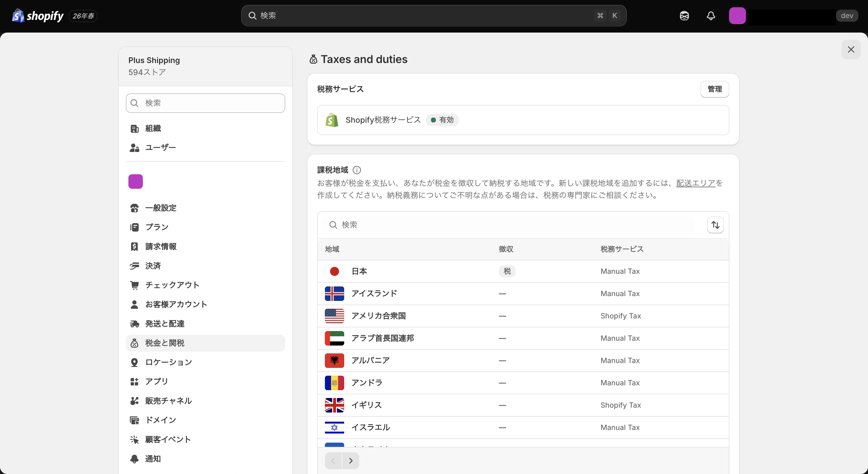The width and height of the screenshot is (868, 474).
Task: Open 発送と配達 settings
Action: [x=205, y=324]
